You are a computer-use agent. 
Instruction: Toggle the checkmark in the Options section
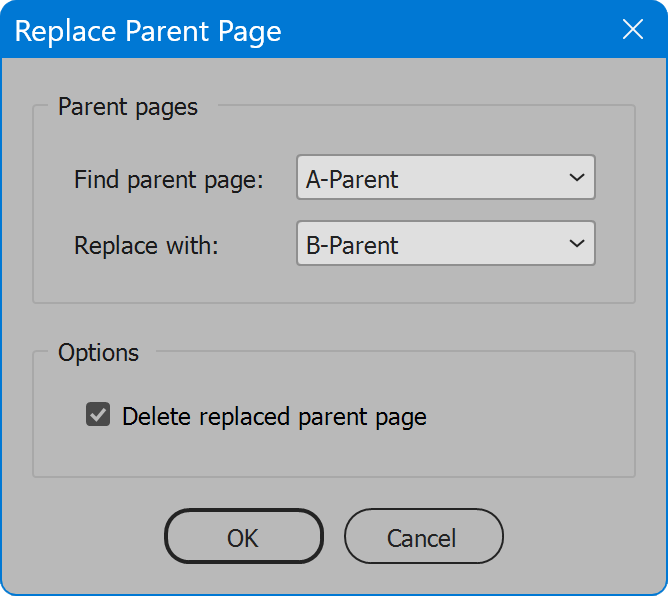pyautogui.click(x=98, y=415)
